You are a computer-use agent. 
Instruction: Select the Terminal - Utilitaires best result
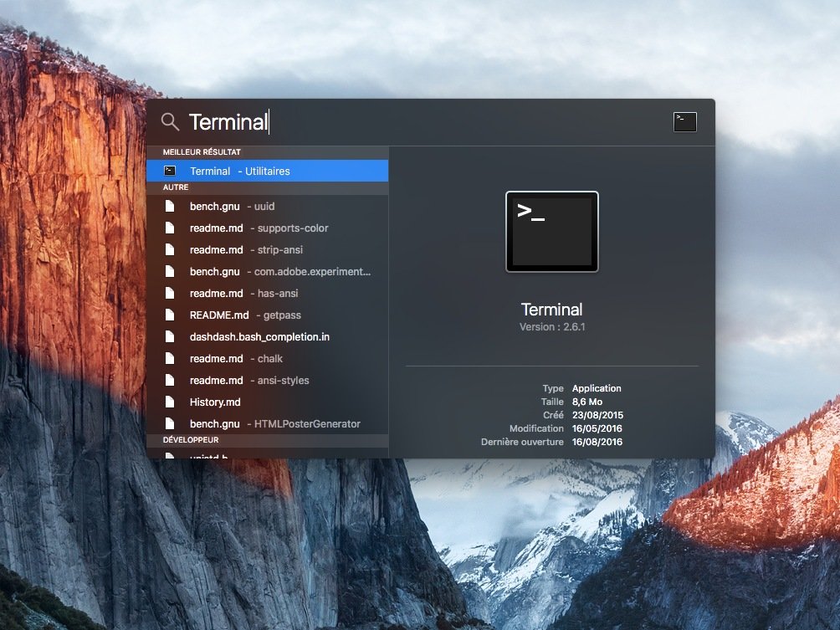click(x=268, y=171)
